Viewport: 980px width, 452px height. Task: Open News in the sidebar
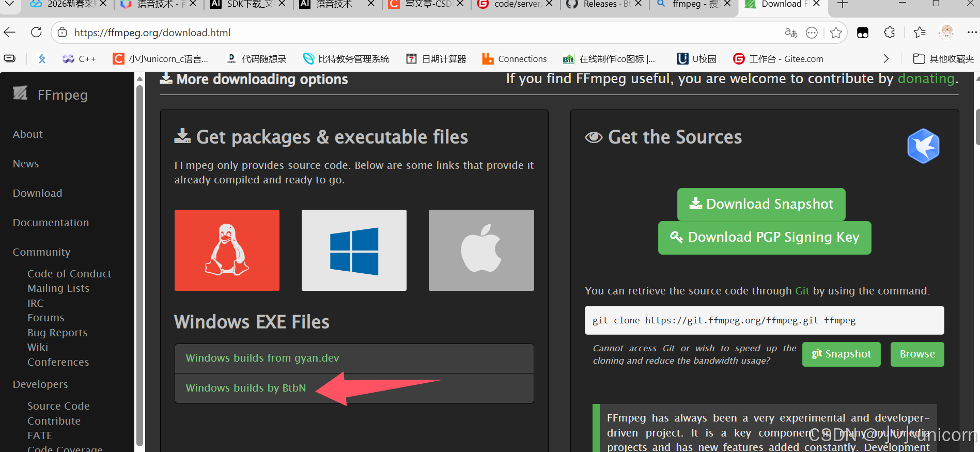pos(26,164)
